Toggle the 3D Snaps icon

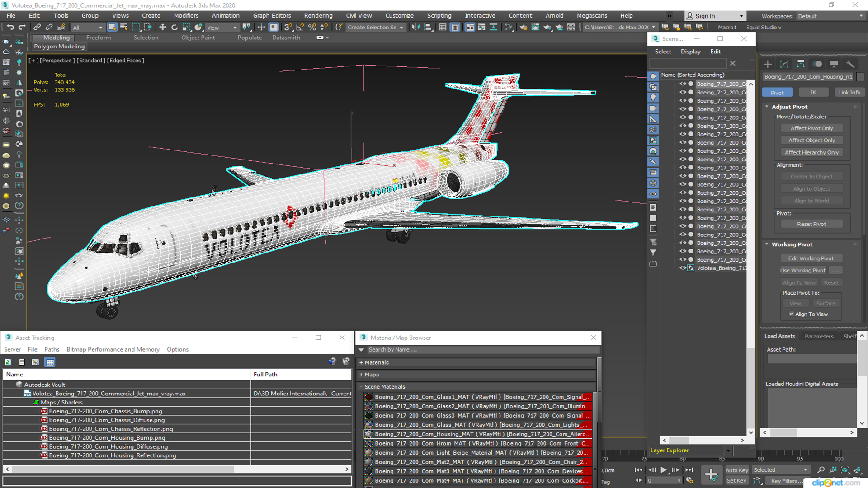[288, 27]
